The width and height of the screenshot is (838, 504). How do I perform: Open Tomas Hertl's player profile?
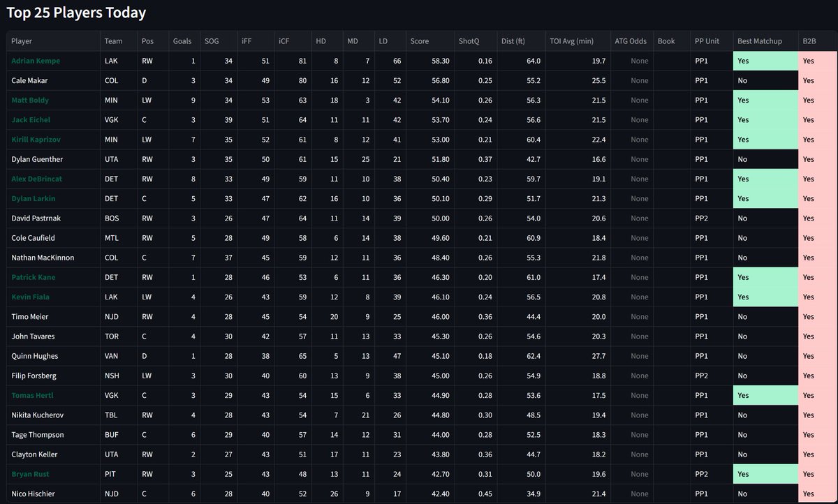coord(30,394)
